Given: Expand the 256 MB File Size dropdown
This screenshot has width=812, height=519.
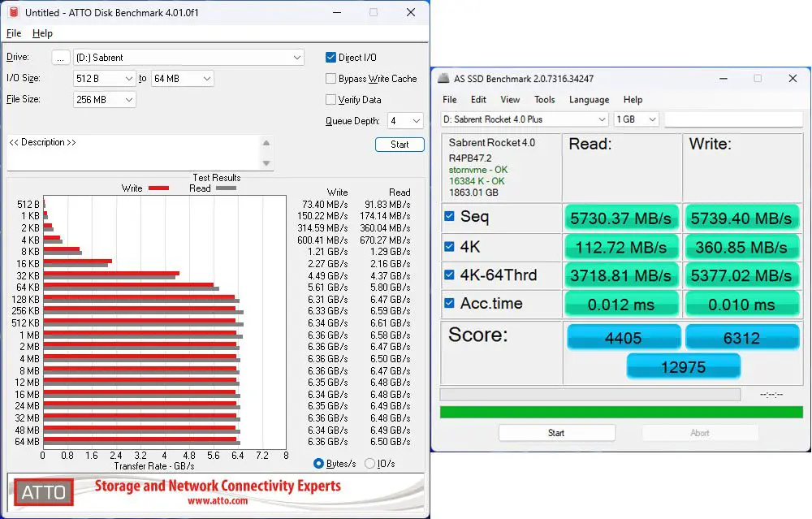Looking at the screenshot, I should point(105,99).
